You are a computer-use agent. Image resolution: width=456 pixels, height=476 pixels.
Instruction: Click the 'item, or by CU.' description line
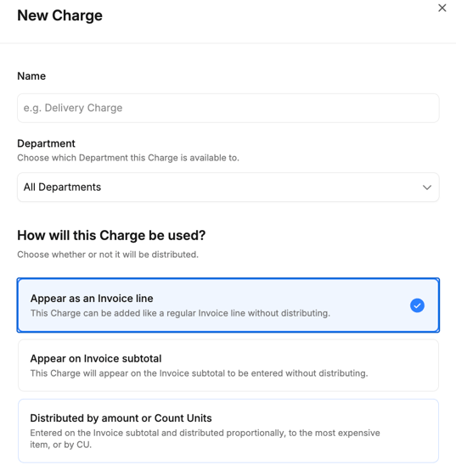tap(61, 445)
